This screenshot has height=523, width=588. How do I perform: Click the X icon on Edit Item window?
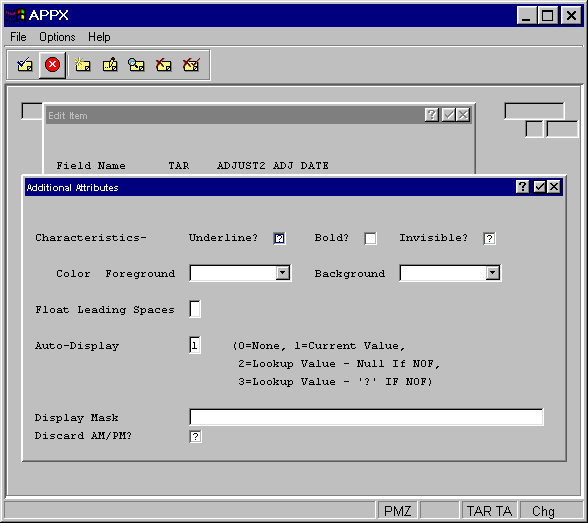pos(464,115)
